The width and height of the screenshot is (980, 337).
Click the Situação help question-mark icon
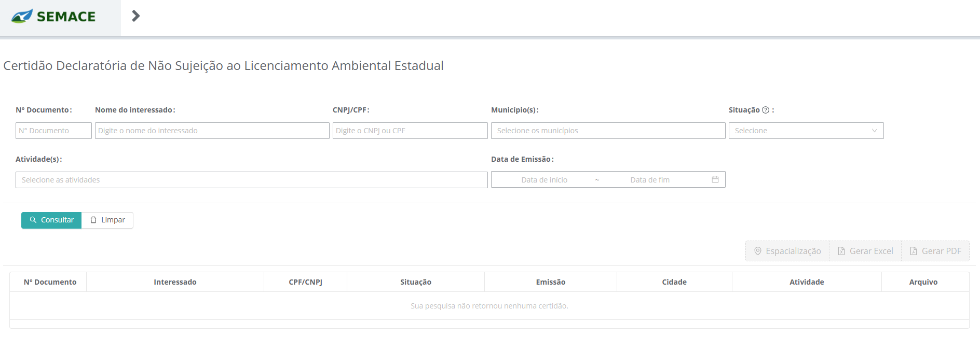[766, 110]
